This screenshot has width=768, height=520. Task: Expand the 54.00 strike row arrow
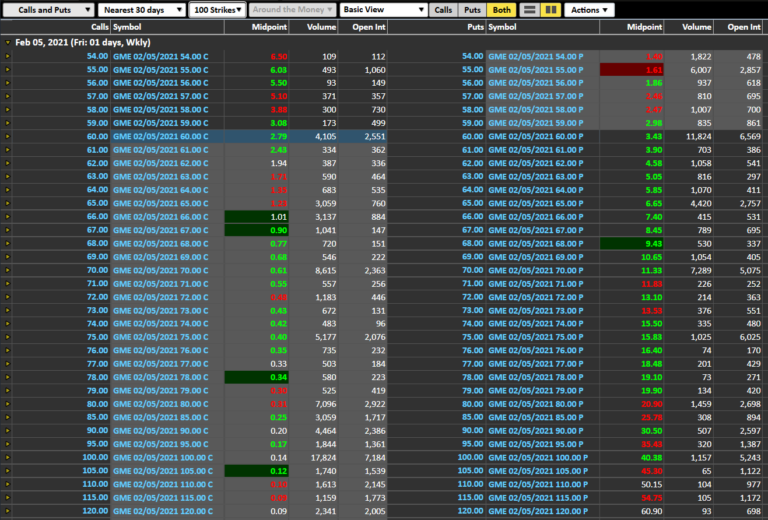point(7,56)
